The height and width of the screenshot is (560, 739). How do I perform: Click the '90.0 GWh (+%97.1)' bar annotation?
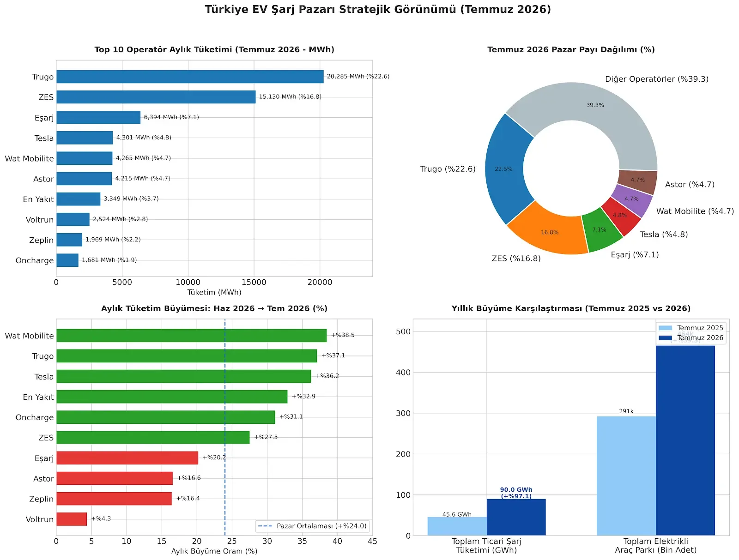(516, 493)
